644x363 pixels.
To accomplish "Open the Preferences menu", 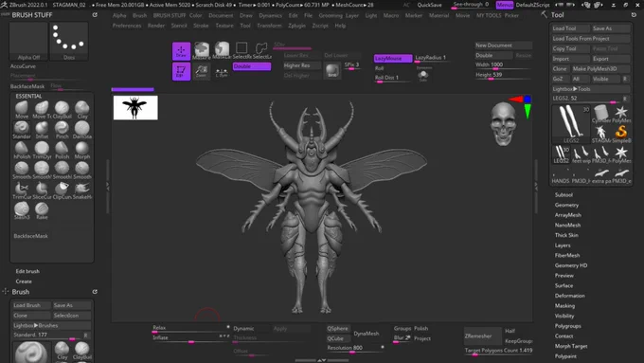I will click(x=127, y=26).
